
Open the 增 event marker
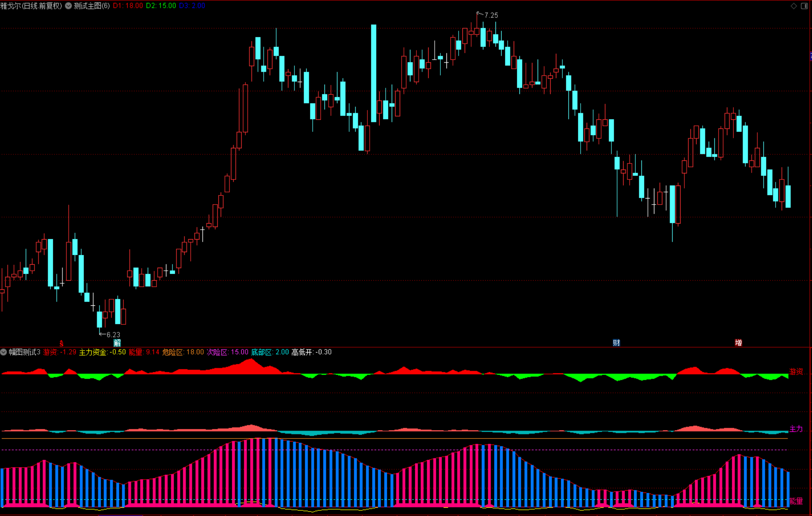coord(738,343)
